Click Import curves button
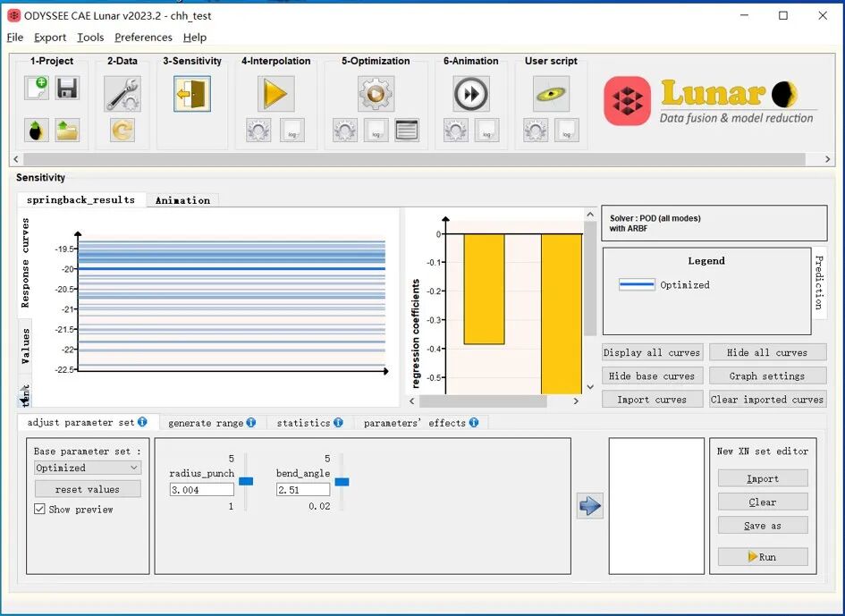845x616 pixels. [x=652, y=400]
